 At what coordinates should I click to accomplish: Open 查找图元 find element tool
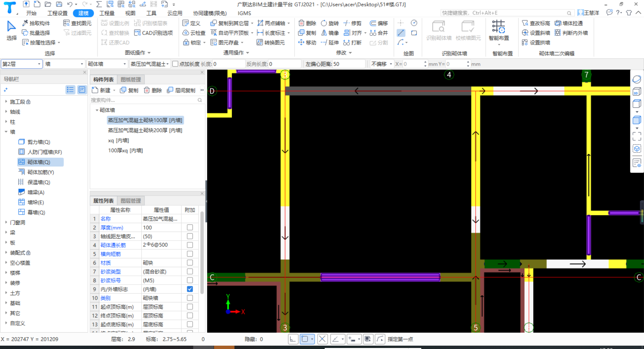point(77,23)
